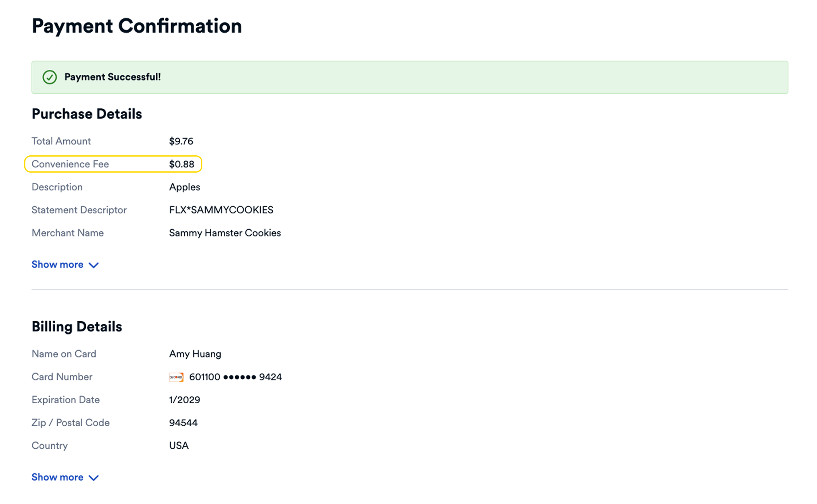Select the Amy Huang cardholder name
Viewport: 817px width, 504px height.
click(195, 354)
